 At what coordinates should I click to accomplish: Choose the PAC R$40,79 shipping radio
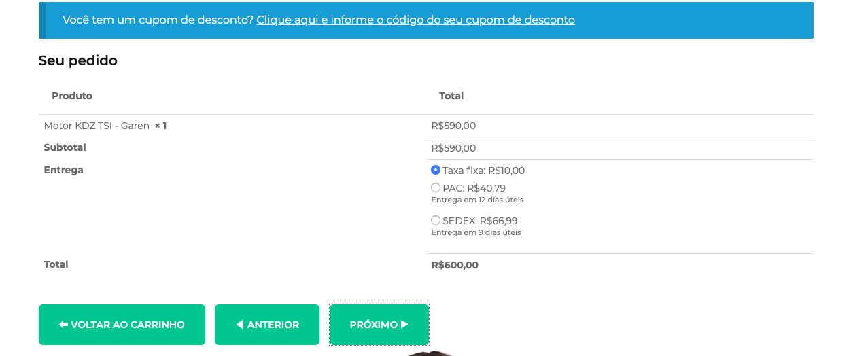436,188
